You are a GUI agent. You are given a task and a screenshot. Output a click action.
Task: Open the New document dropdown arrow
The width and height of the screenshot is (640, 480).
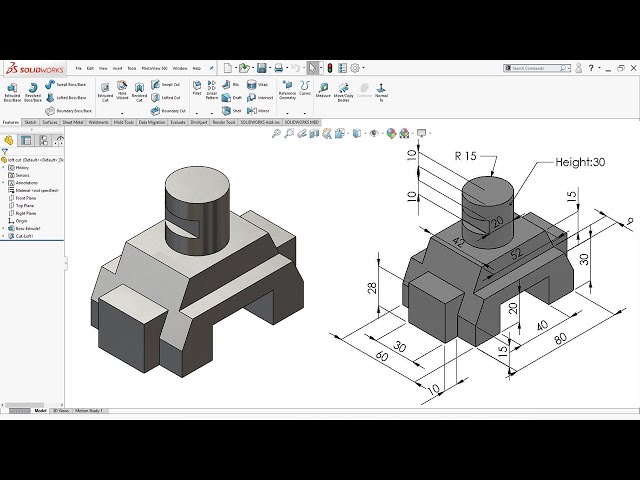[x=236, y=68]
